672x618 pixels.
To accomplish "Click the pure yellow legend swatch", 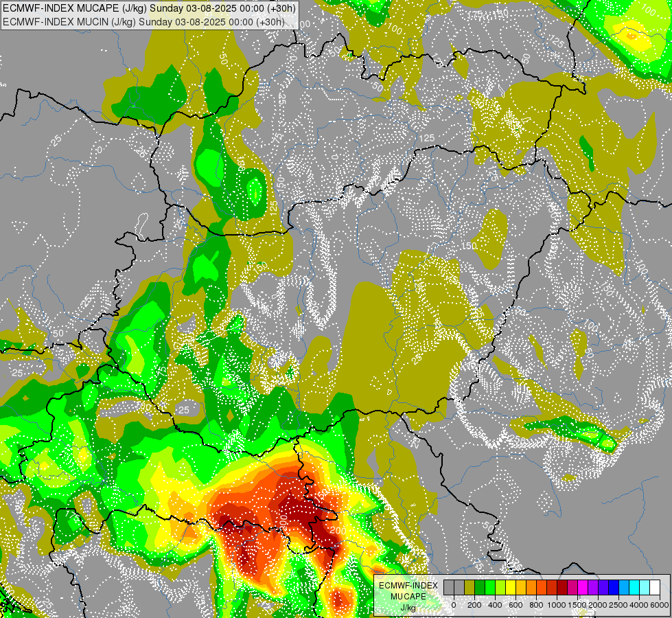I will (x=511, y=588).
